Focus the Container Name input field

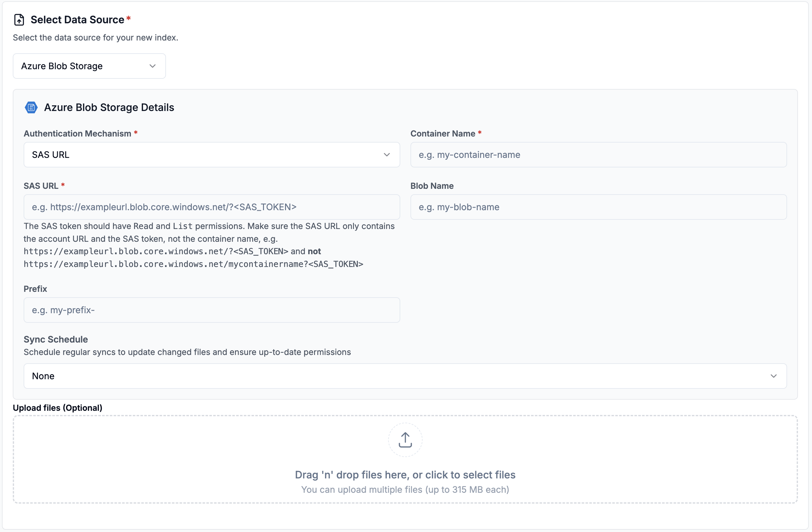pyautogui.click(x=598, y=155)
